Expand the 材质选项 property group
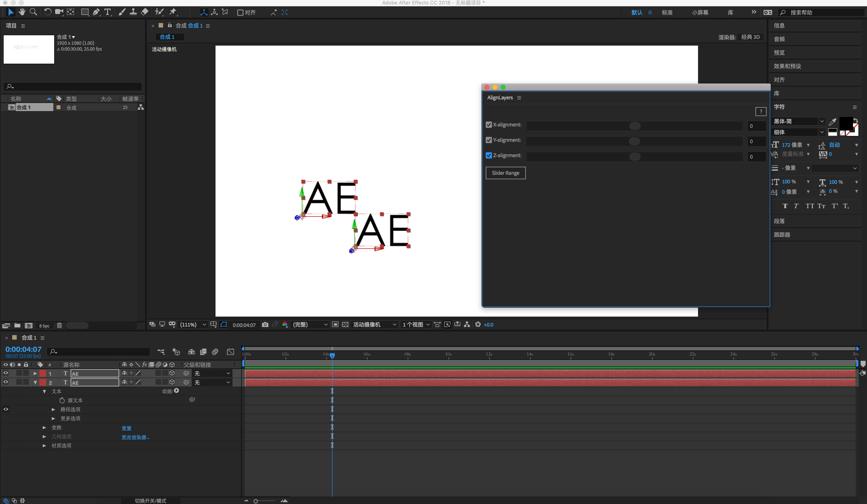This screenshot has width=867, height=504. pos(44,446)
